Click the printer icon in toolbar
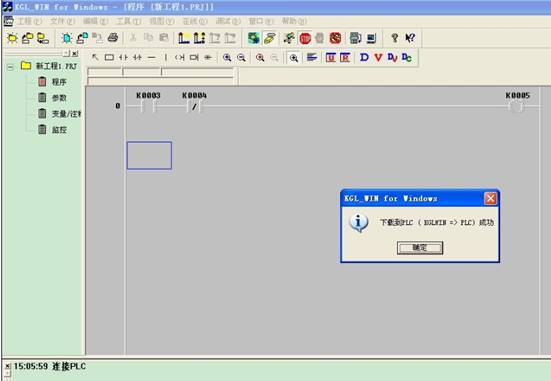This screenshot has width=551, height=381. pyautogui.click(x=113, y=37)
